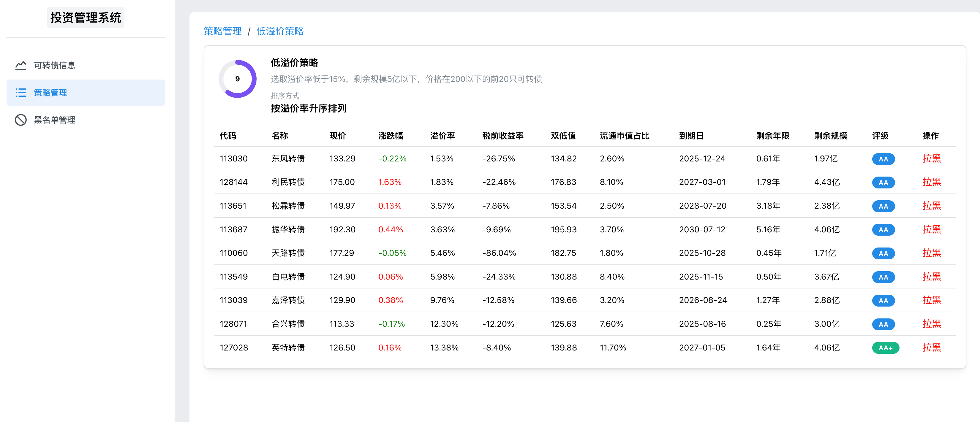Screen dimensions: 980x422
Task: Click the circular progress ring showing 9
Action: pyautogui.click(x=237, y=79)
